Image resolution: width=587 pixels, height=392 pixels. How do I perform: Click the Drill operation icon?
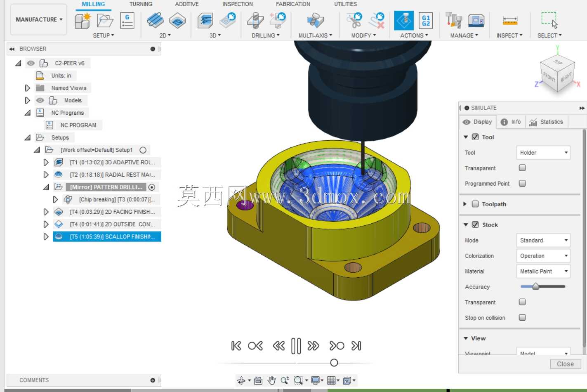coord(255,20)
